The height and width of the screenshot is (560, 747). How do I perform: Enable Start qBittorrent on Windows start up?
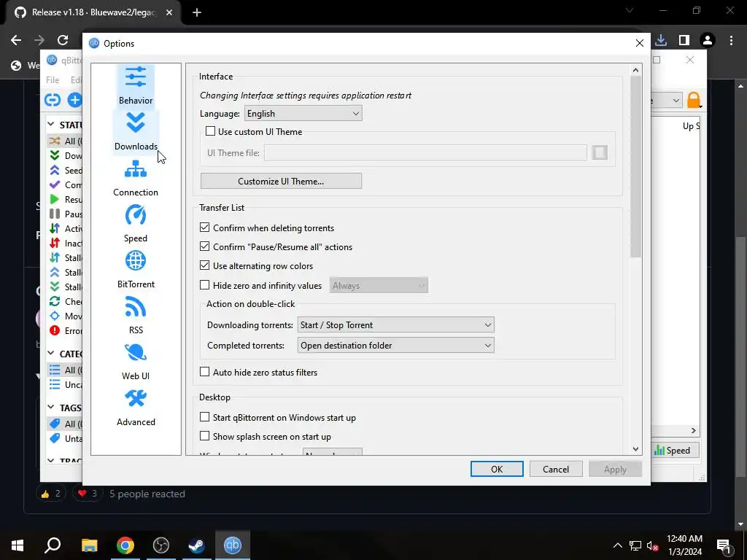(x=204, y=416)
